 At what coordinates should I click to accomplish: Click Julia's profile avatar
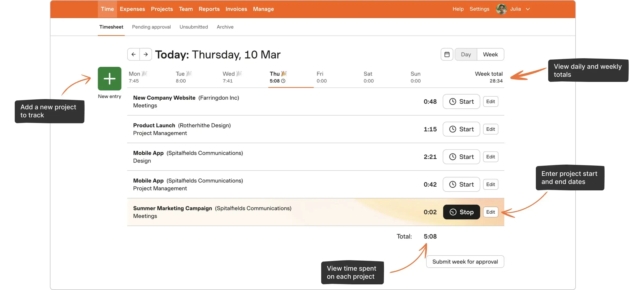(x=501, y=9)
